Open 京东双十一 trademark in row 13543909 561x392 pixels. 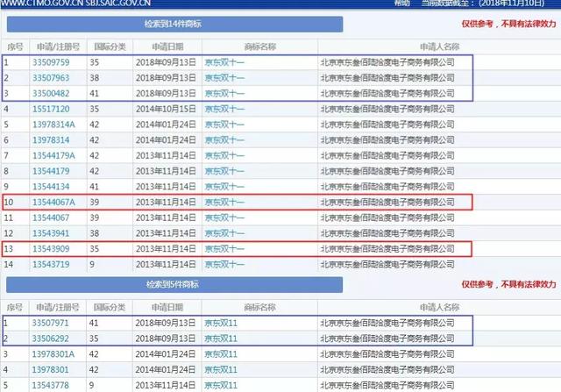[x=224, y=249]
